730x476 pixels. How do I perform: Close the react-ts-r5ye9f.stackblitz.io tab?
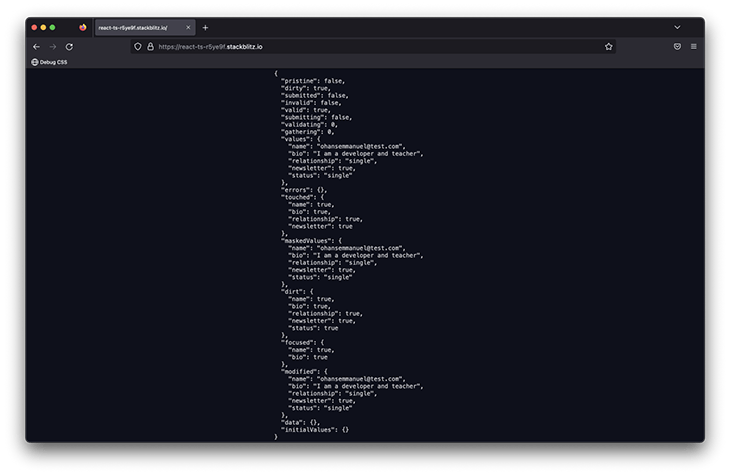(x=188, y=27)
